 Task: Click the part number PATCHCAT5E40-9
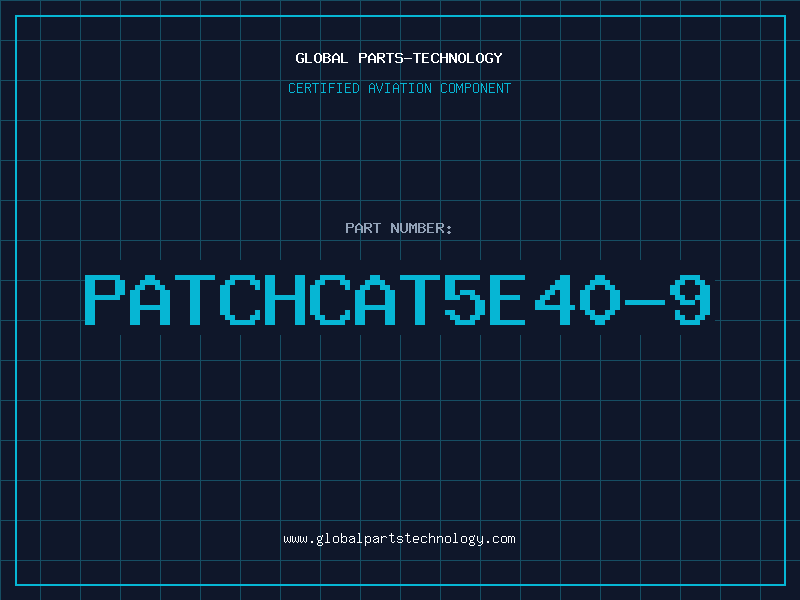coord(397,299)
